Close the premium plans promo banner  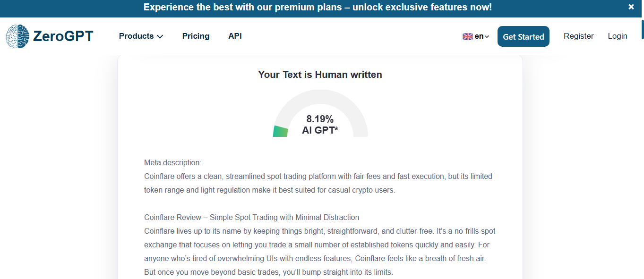click(x=631, y=7)
